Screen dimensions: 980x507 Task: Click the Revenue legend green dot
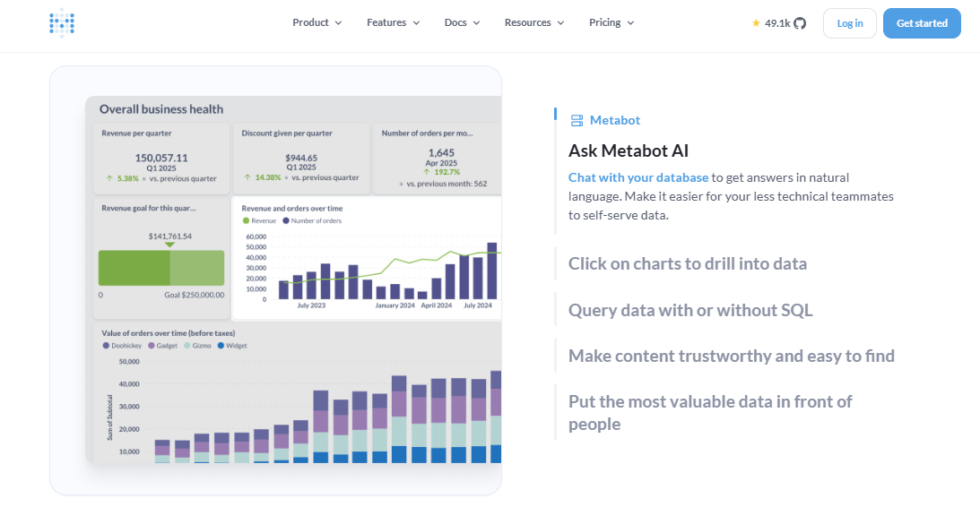pos(246,220)
